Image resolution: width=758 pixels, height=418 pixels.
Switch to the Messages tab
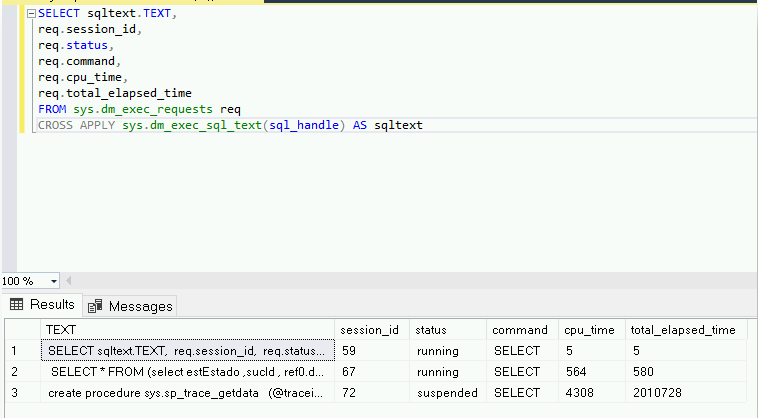(x=130, y=306)
